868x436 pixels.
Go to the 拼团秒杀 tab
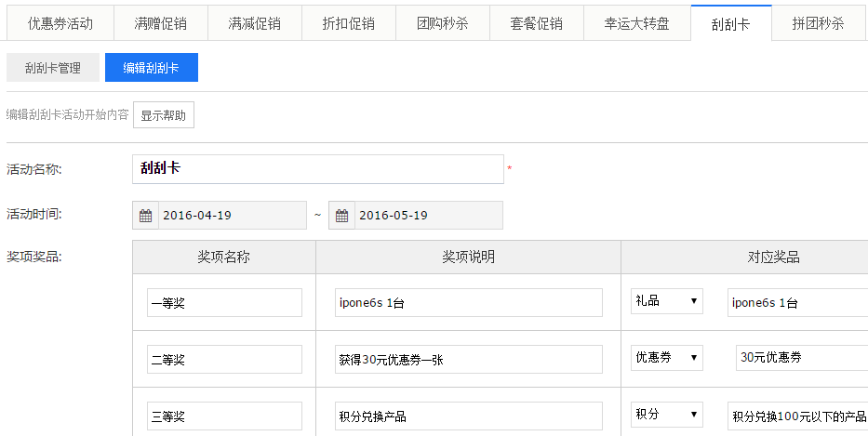pyautogui.click(x=819, y=23)
